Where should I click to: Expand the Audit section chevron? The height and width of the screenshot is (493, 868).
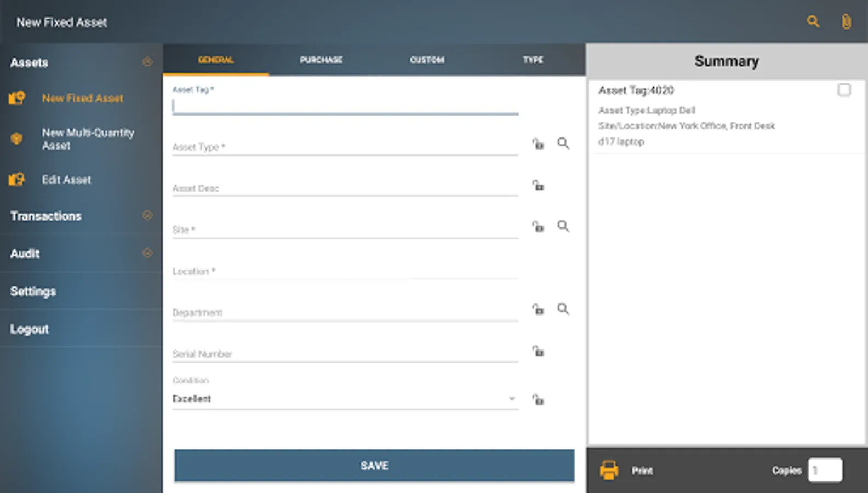point(147,253)
